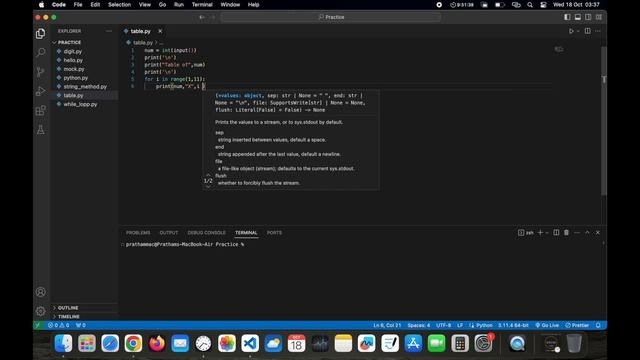Open the Source Control view
This screenshot has width=640, height=360.
[40, 72]
